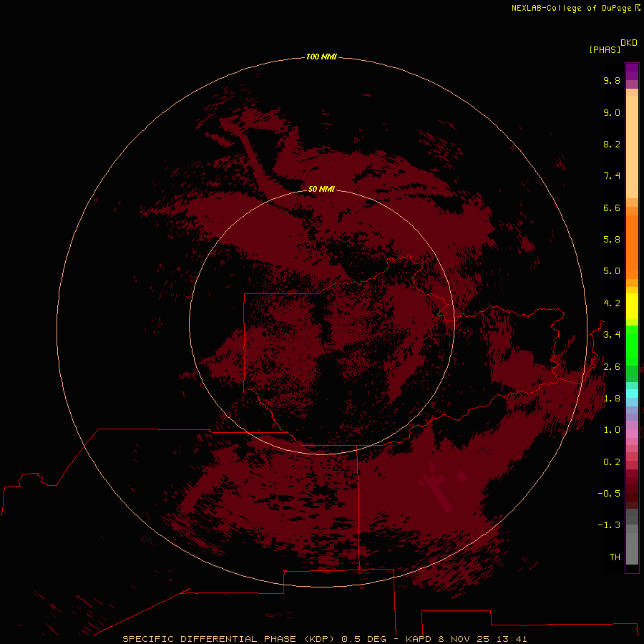Click the gray bottom segment of color bar
The width and height of the screenshot is (644, 644).
[x=632, y=545]
